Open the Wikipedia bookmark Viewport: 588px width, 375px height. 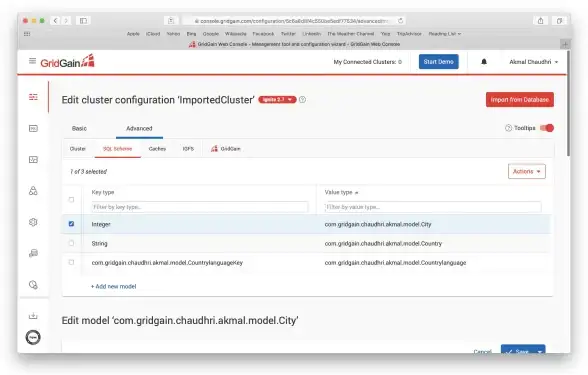(x=236, y=34)
